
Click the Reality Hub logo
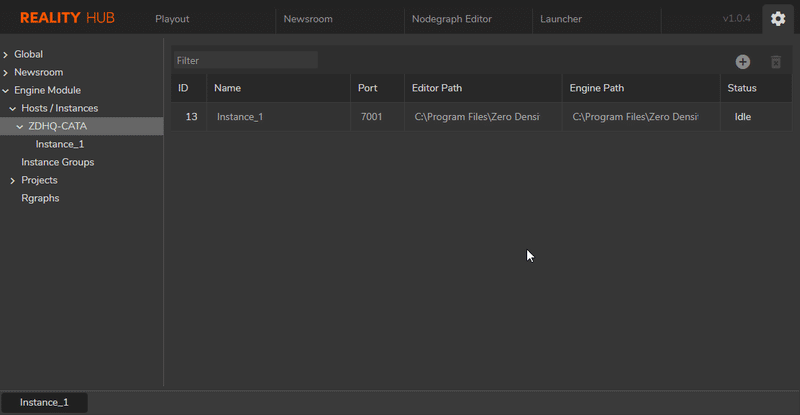pyautogui.click(x=67, y=18)
